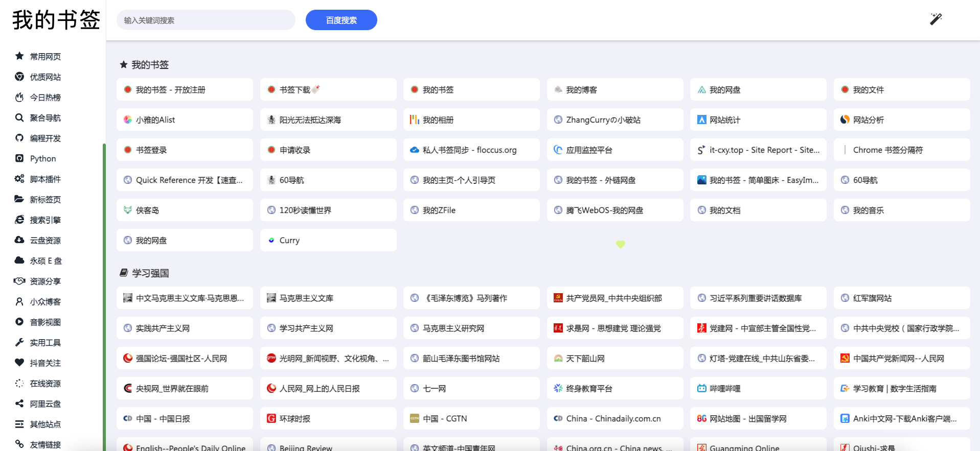Open the 天下韶山网 bookmark
Image resolution: width=980 pixels, height=451 pixels.
point(615,358)
